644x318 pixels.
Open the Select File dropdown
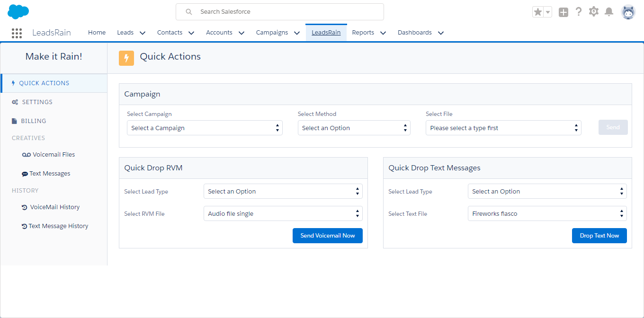tap(503, 128)
